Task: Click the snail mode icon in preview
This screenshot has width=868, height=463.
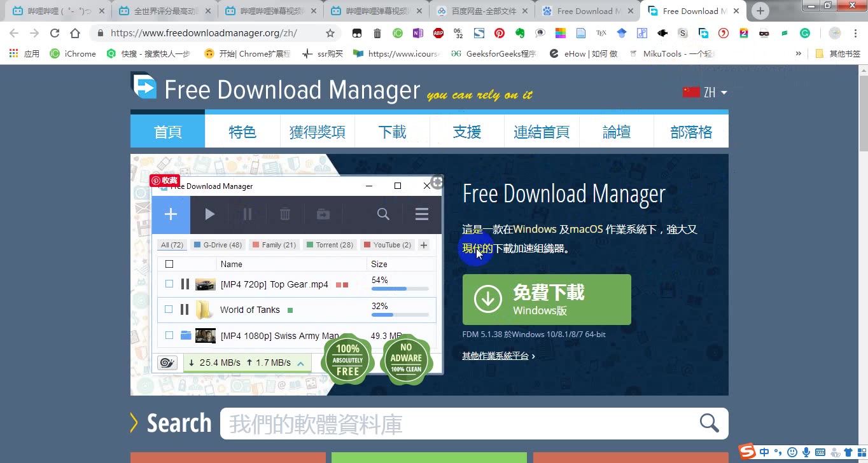Action: coord(167,363)
